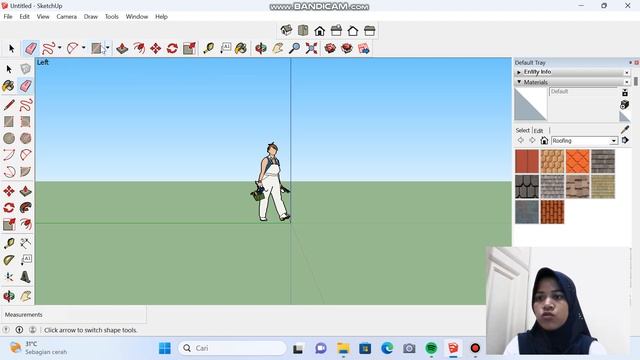Viewport: 640px width, 360px height.
Task: Open the 3D Warehouse
Action: (x=330, y=49)
